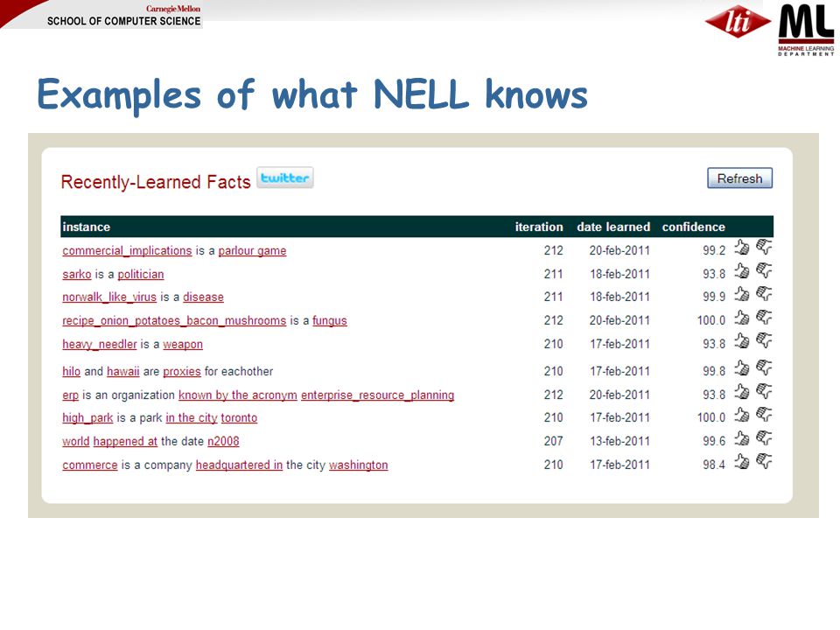Image resolution: width=840 pixels, height=630 pixels.
Task: Open the toronto link
Action: click(x=239, y=418)
